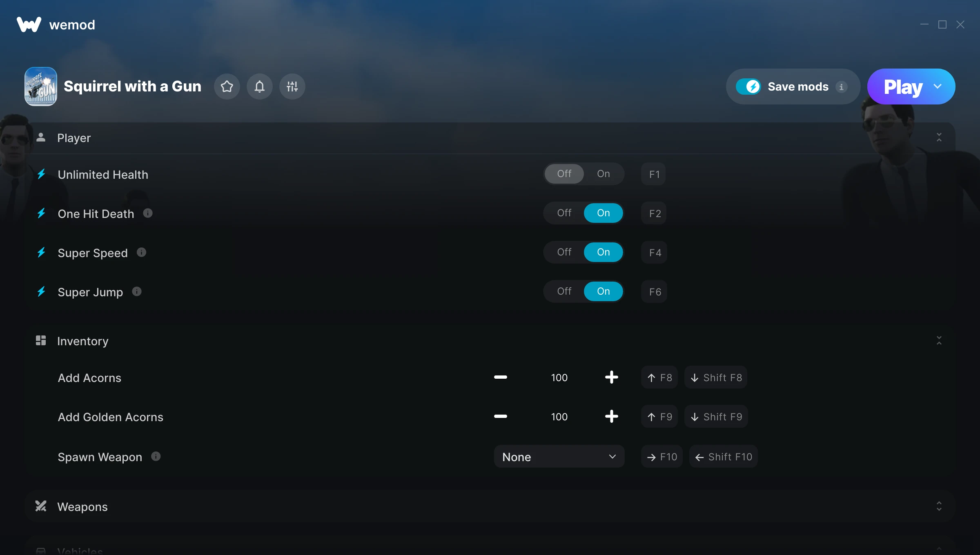Click Squirrel with a Gun thumbnail
This screenshot has width=980, height=555.
41,87
